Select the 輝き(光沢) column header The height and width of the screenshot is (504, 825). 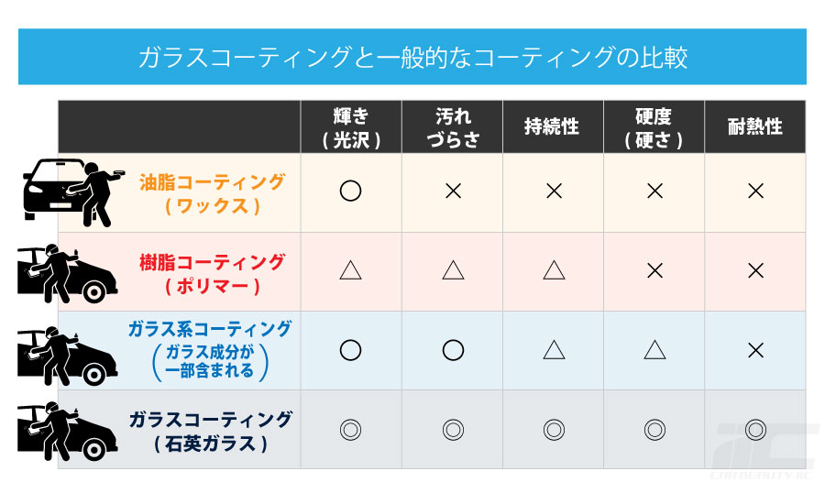[351, 126]
